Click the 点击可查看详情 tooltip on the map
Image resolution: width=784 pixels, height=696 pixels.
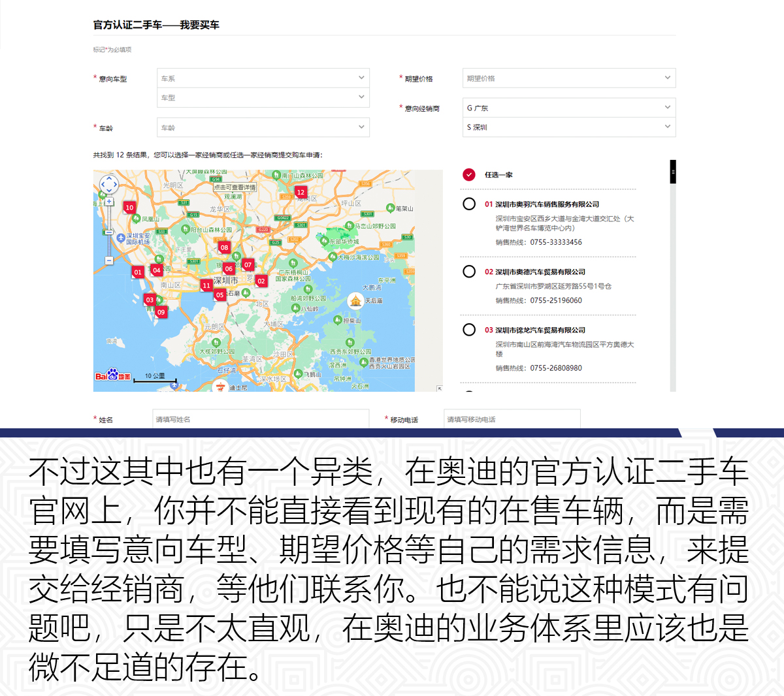235,187
